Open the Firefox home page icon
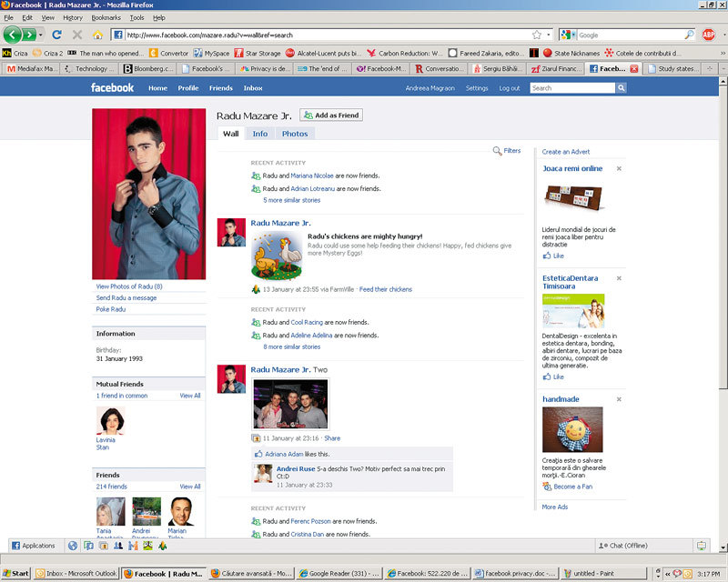Image resolution: width=728 pixels, height=582 pixels. [x=97, y=35]
